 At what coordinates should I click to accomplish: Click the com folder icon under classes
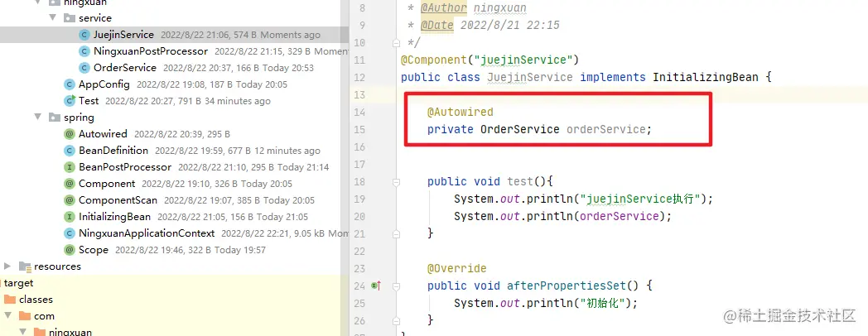tap(25, 316)
